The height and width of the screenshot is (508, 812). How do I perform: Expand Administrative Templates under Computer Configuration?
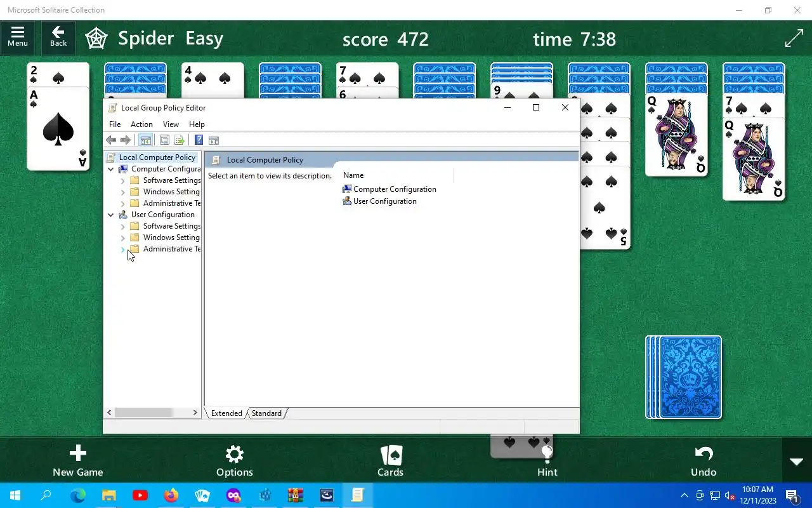pyautogui.click(x=123, y=203)
